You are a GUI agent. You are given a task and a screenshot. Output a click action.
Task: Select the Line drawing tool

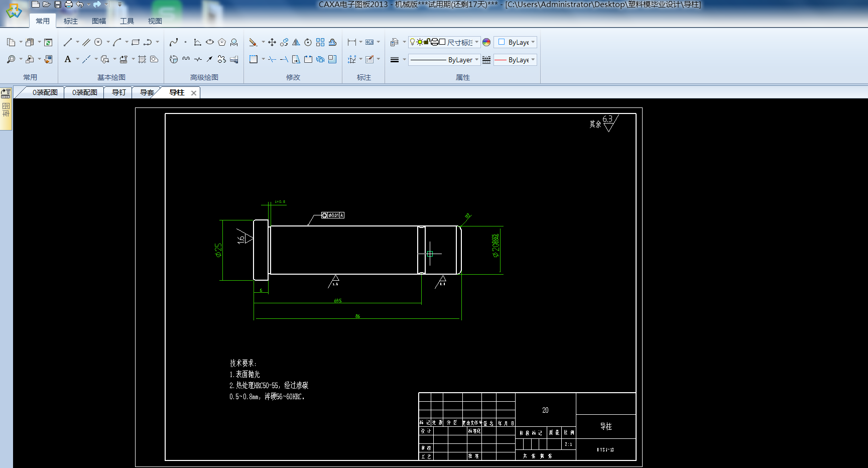(x=68, y=42)
